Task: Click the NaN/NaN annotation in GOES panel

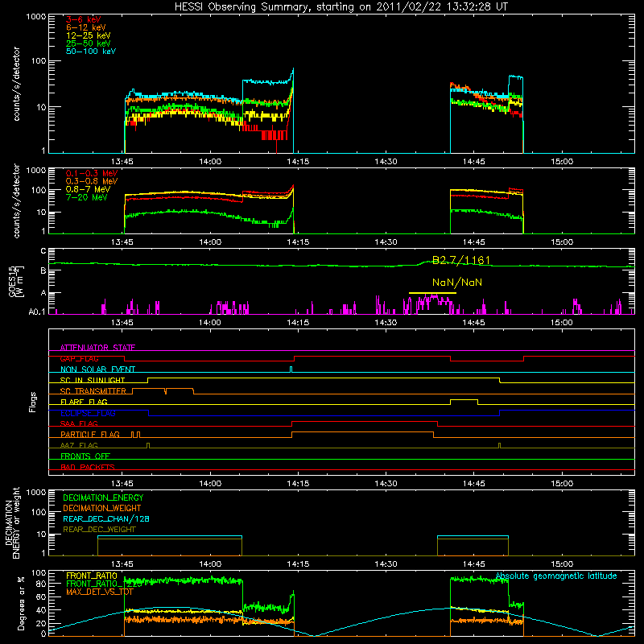Action: pos(457,283)
